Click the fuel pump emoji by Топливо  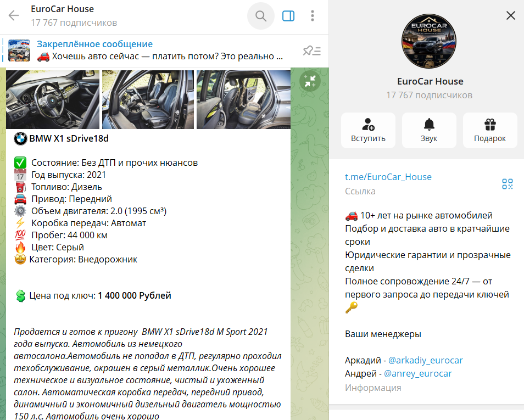click(20, 187)
